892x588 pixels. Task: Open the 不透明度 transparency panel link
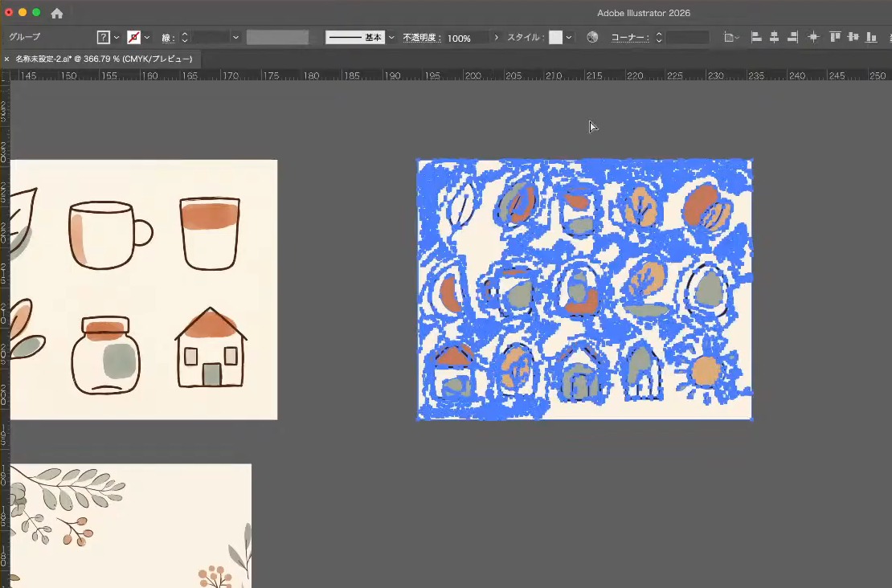tap(422, 38)
